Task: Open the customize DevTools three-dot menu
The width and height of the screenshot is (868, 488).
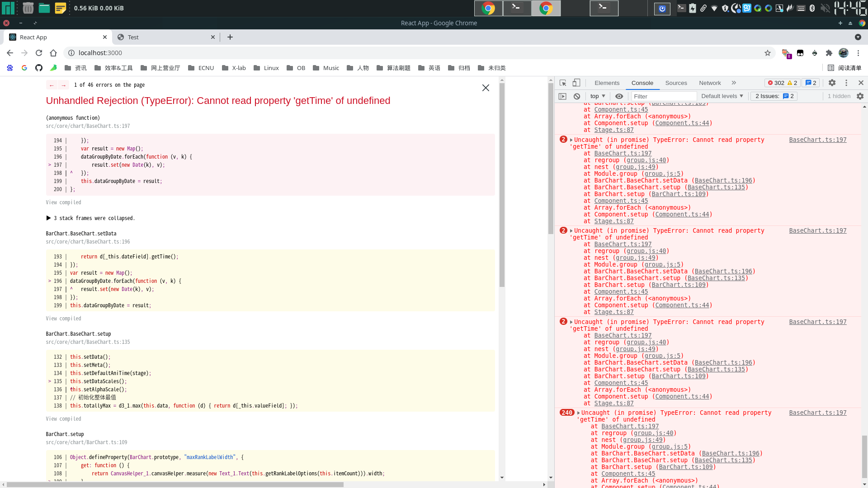Action: (846, 83)
